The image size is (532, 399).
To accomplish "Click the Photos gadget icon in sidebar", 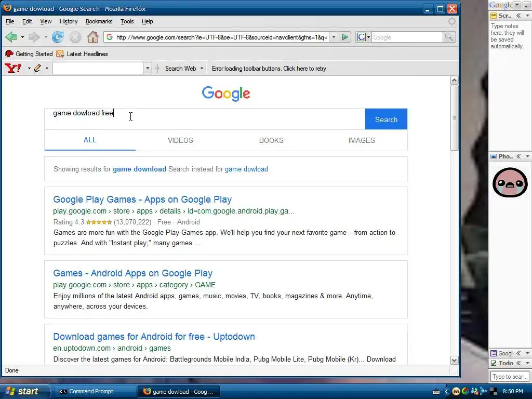I will click(x=494, y=156).
